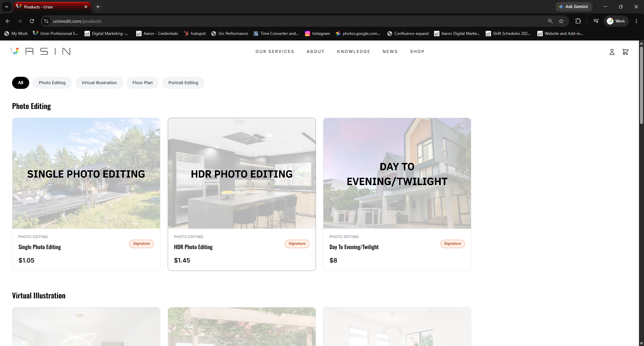This screenshot has width=644, height=346.
Task: Open the Urc Performance bookmark
Action: tap(229, 34)
